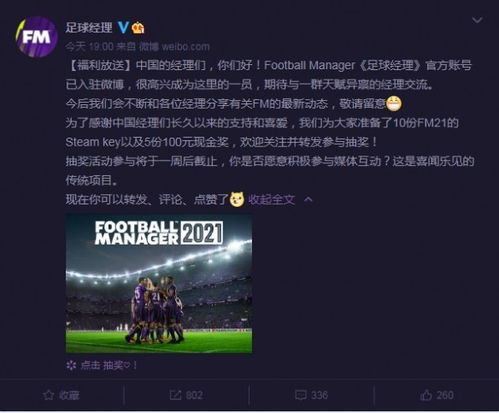
Task: Click the blue verified V badge
Action: click(x=123, y=28)
